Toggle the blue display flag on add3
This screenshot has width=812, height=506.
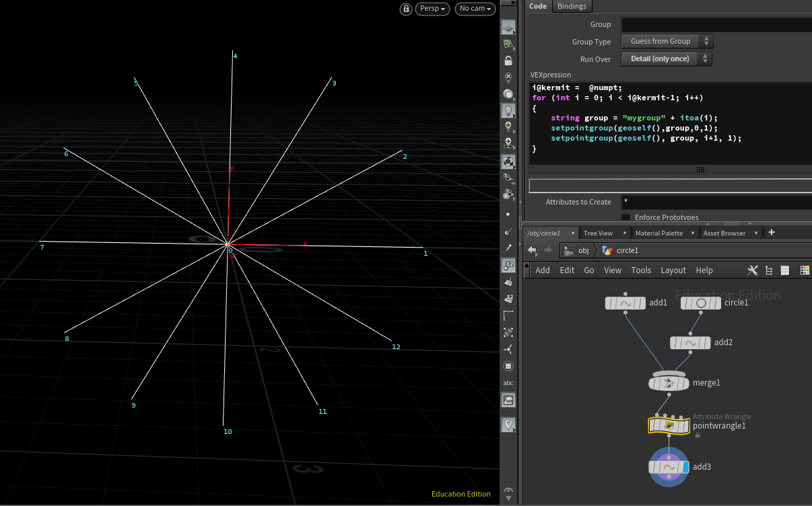(685, 467)
